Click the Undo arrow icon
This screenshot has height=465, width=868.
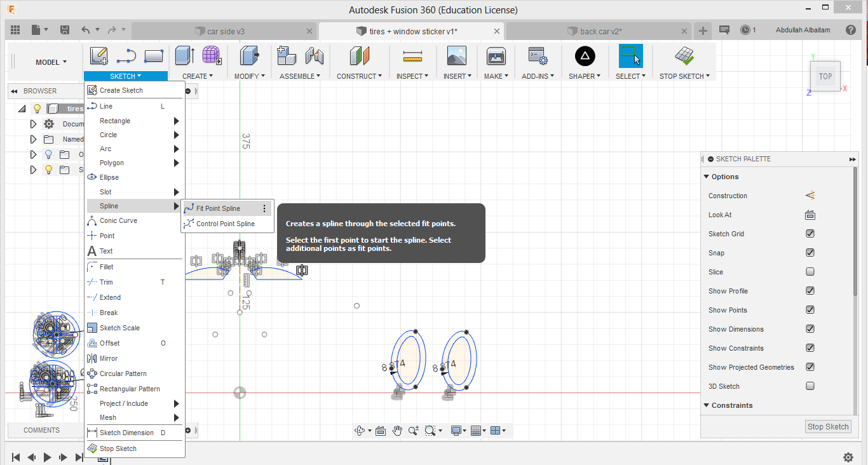click(86, 30)
